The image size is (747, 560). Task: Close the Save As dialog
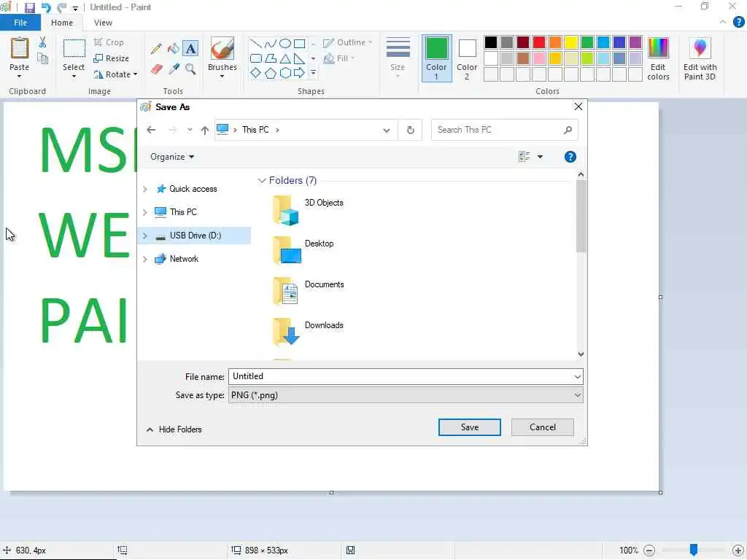click(x=578, y=106)
